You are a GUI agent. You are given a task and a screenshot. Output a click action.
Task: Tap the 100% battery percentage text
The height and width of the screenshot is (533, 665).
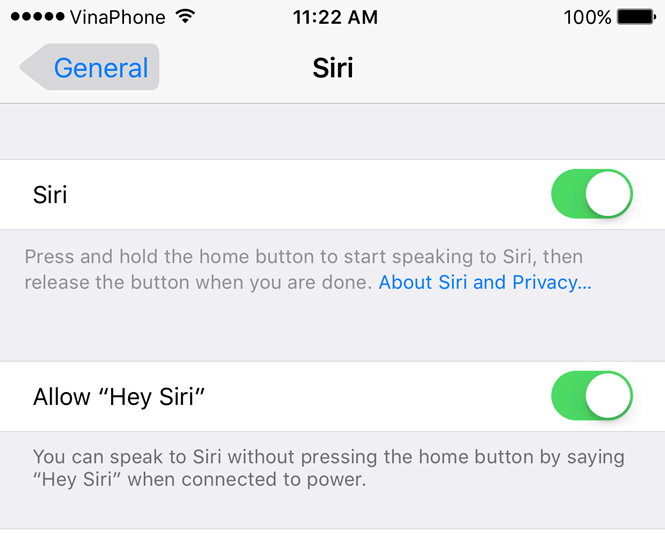[587, 17]
